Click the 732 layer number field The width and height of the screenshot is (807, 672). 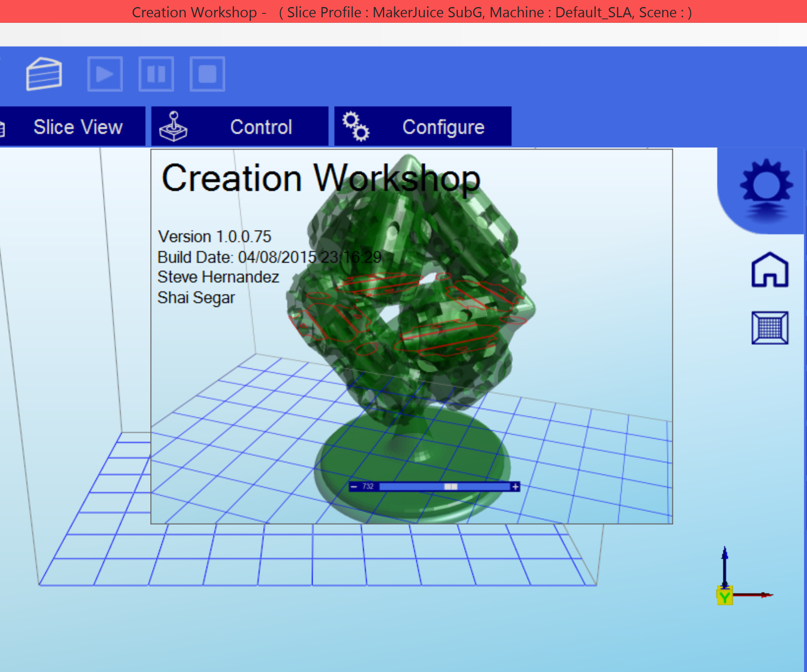(x=368, y=487)
